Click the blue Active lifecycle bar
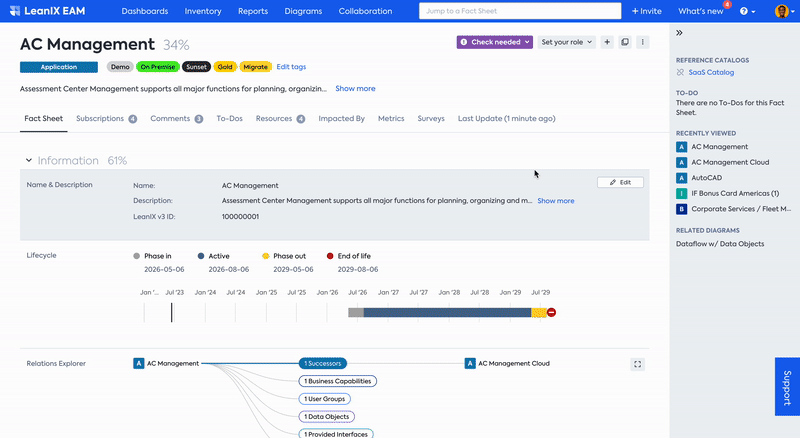 (447, 312)
